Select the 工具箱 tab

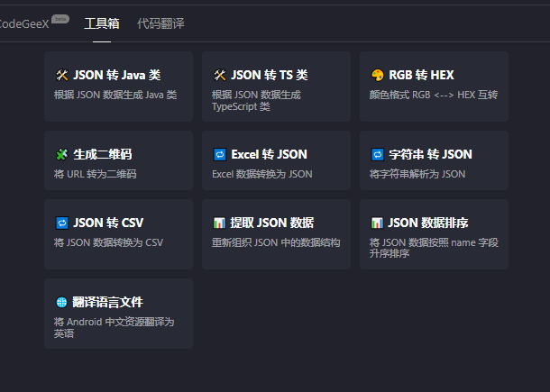[x=102, y=23]
